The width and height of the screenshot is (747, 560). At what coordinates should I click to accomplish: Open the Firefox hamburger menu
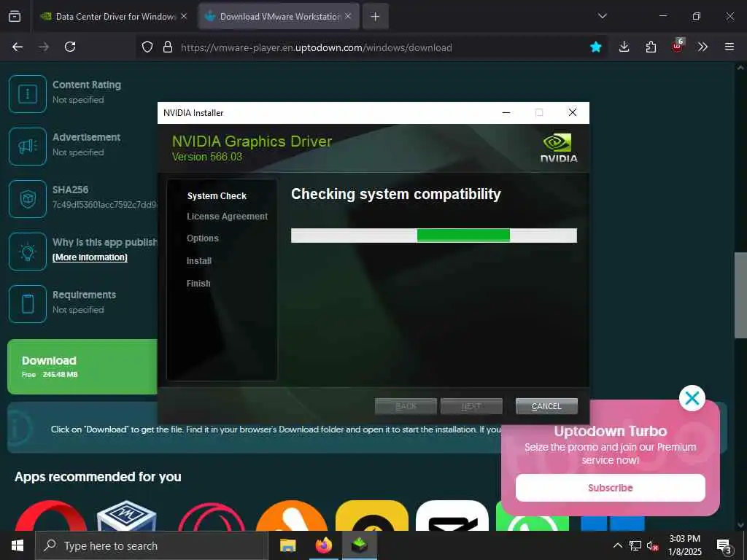729,47
